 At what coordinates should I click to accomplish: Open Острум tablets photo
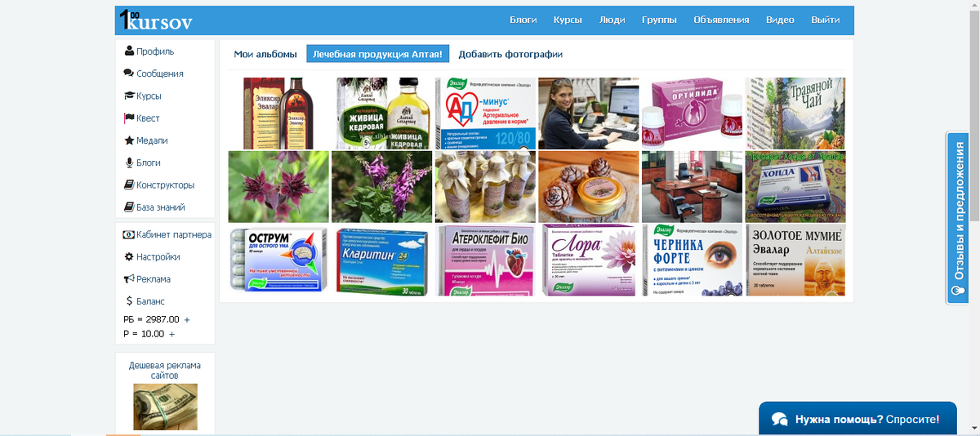coord(278,260)
